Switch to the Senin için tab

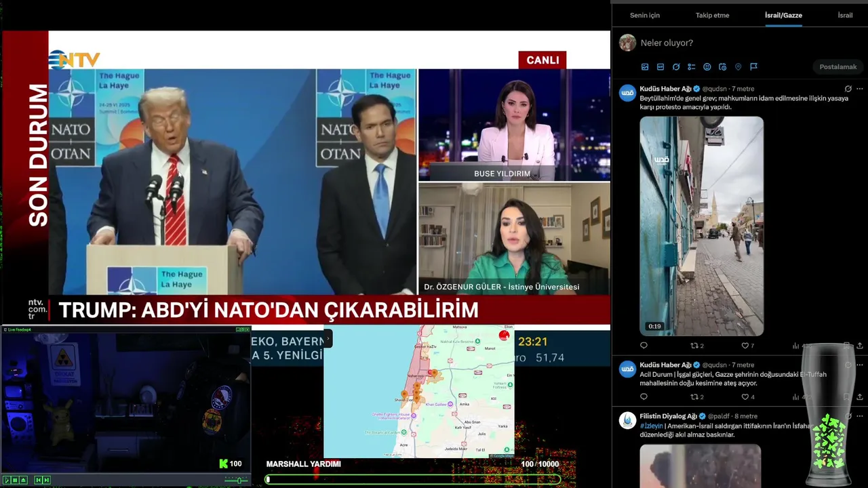click(x=644, y=15)
